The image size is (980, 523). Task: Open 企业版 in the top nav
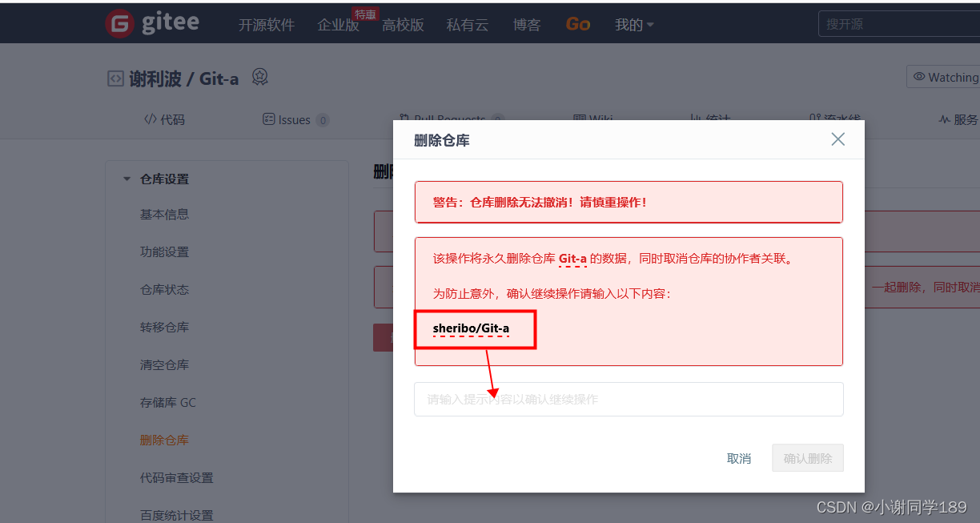(338, 25)
